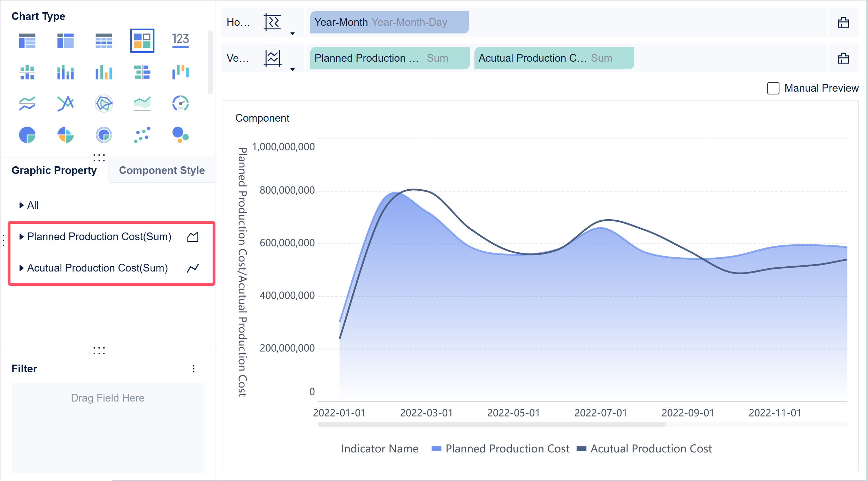
Task: Select the pie chart icon
Action: [27, 135]
